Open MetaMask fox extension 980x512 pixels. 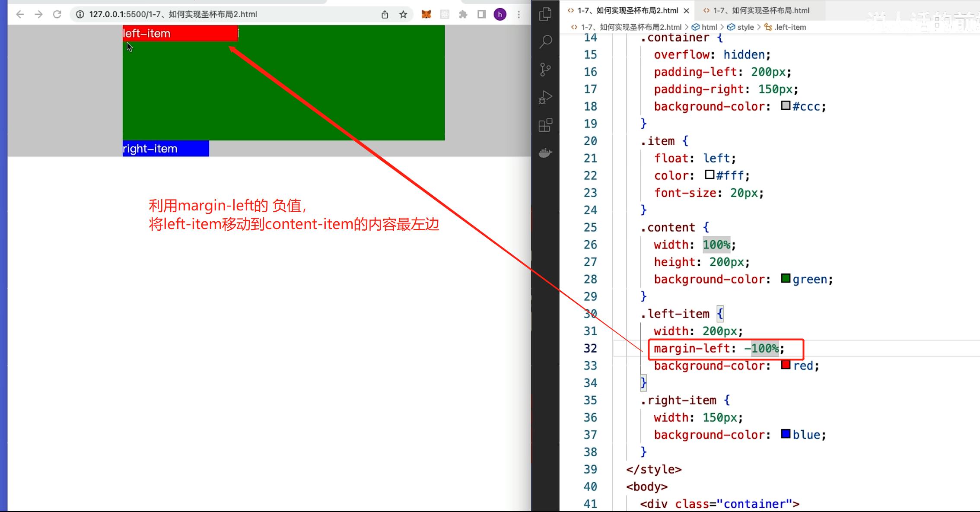pos(426,14)
